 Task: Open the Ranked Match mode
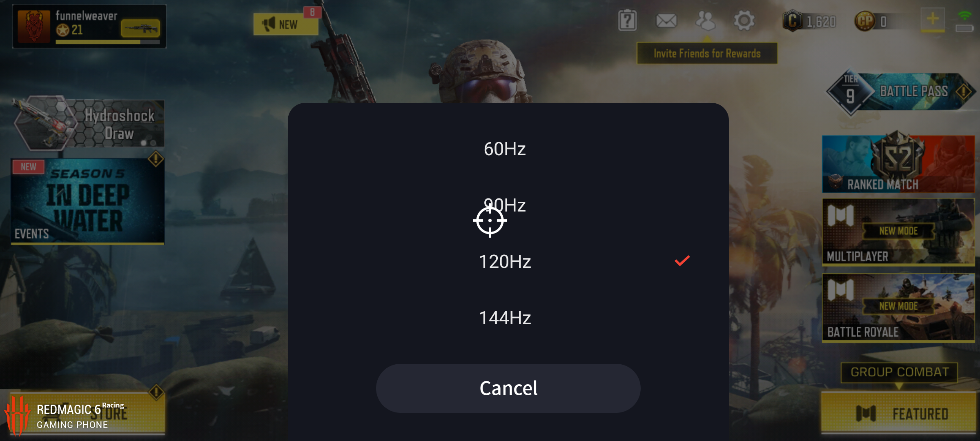pyautogui.click(x=898, y=164)
